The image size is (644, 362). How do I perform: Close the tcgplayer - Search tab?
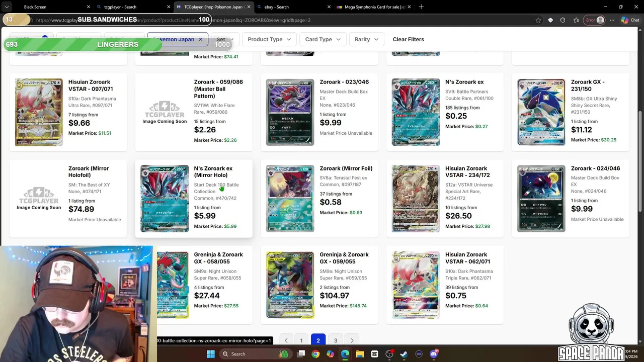169,7
